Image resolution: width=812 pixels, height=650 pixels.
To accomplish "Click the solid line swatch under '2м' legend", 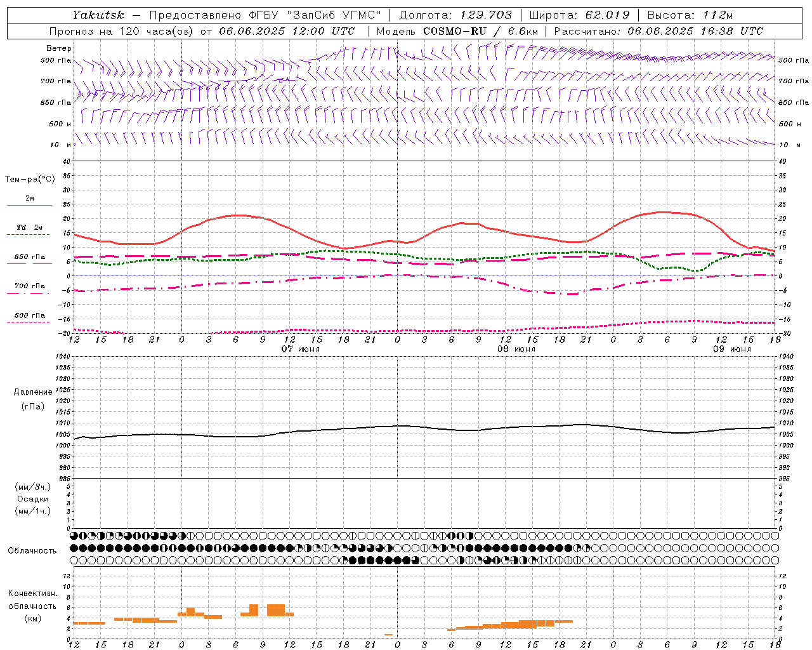I will click(x=29, y=206).
